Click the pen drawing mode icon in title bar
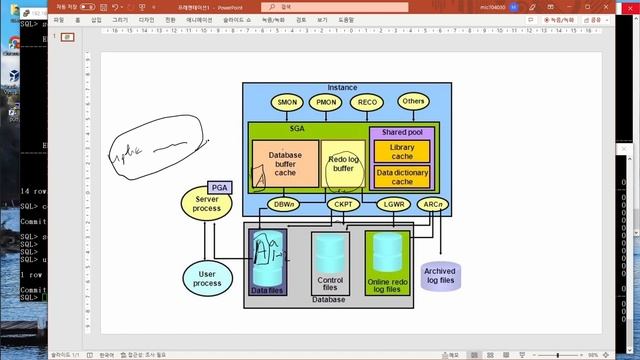 point(532,7)
